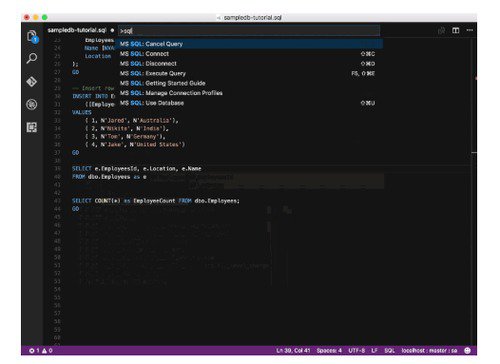This screenshot has height=364, width=500.
Task: Click the command palette input field
Action: point(249,31)
